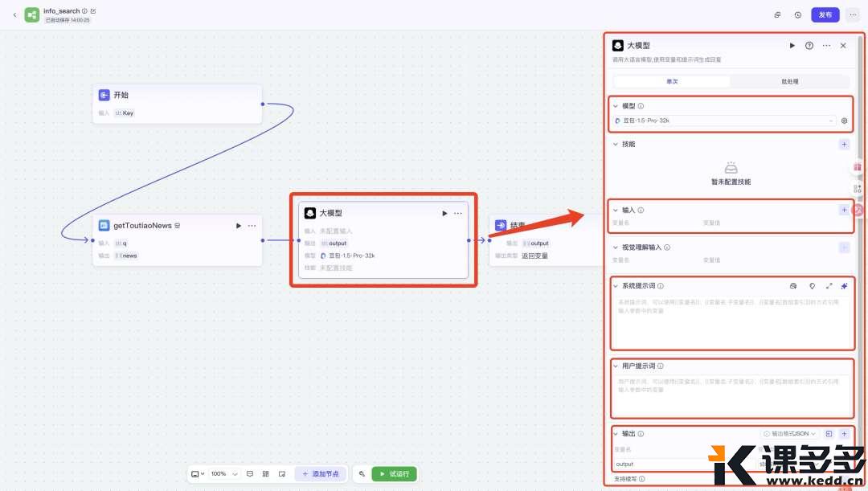
Task: Open the 100% zoom level dropdown
Action: [x=224, y=474]
